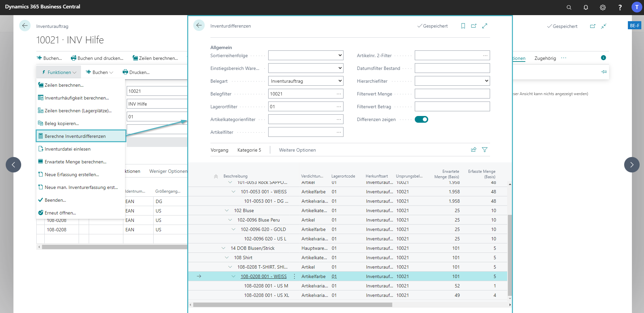644x313 pixels.
Task: Click the help question mark icon
Action: [620, 7]
